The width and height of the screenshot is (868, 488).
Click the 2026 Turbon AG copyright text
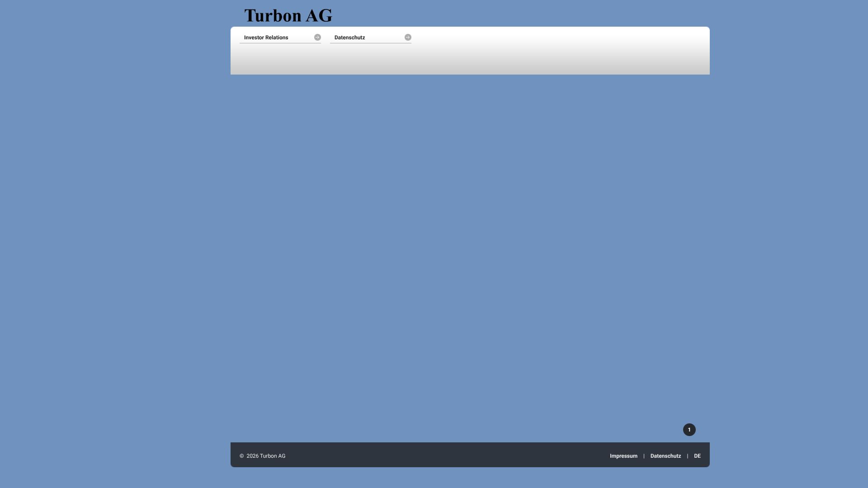[x=266, y=456]
